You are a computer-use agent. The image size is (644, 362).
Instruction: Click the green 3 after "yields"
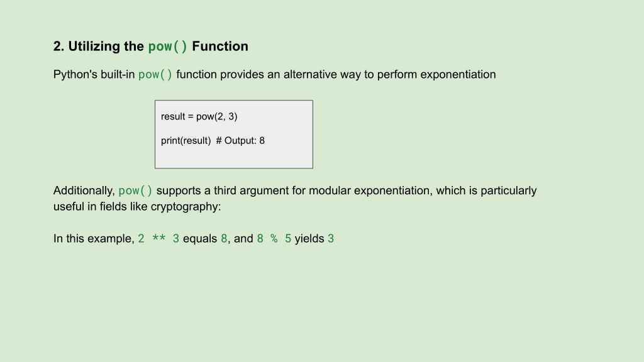[x=331, y=238]
